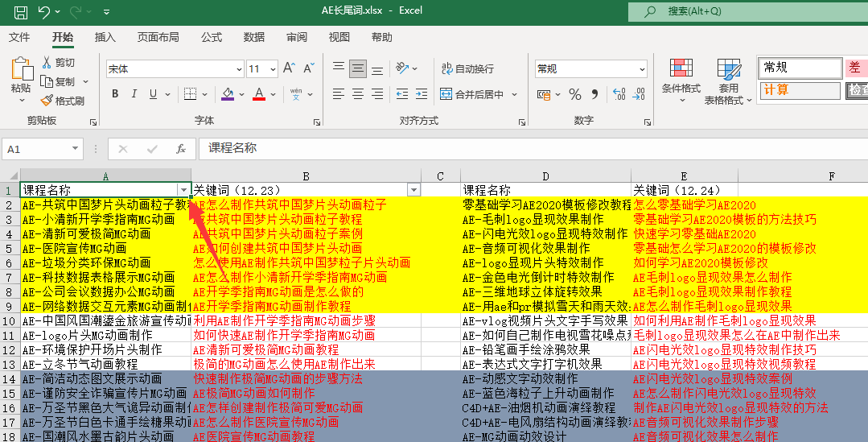Apply the red font color
868x442 pixels.
pyautogui.click(x=259, y=94)
